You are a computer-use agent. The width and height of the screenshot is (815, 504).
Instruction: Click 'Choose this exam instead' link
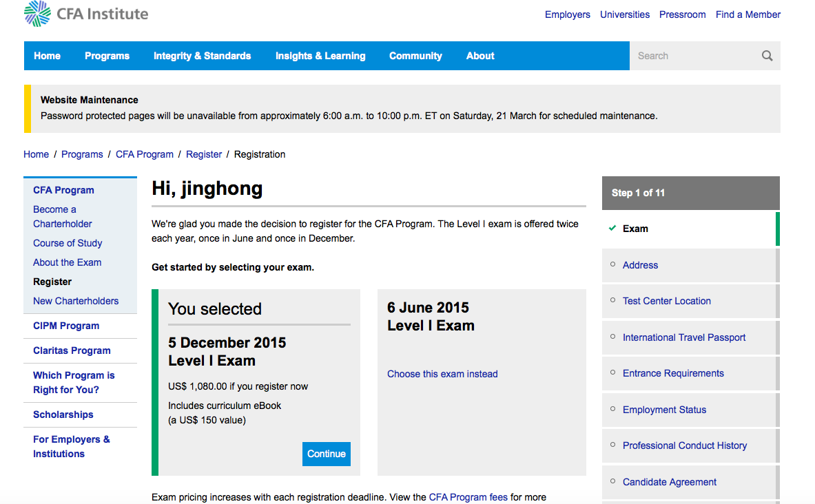[442, 374]
